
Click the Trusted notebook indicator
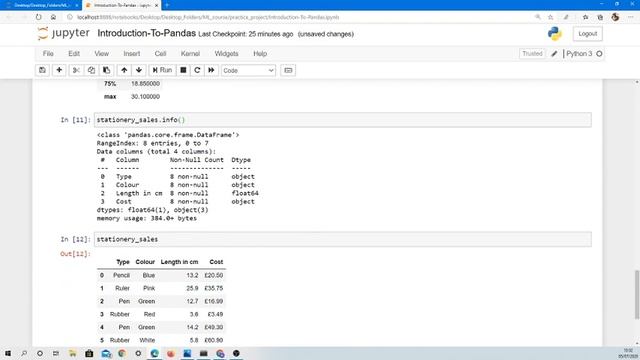pos(532,53)
